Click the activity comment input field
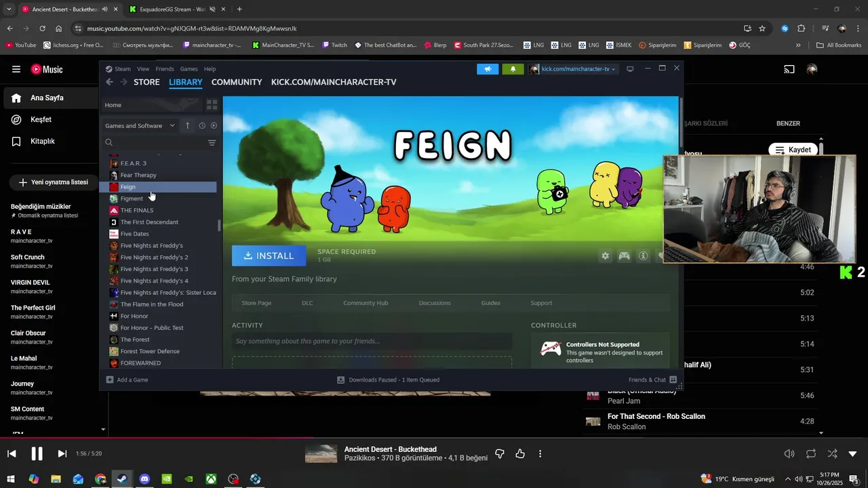Viewport: 868px width, 488px height. (x=372, y=341)
